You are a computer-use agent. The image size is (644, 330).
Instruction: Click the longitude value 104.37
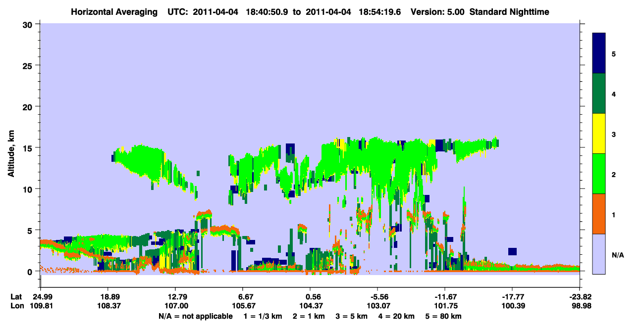click(310, 306)
